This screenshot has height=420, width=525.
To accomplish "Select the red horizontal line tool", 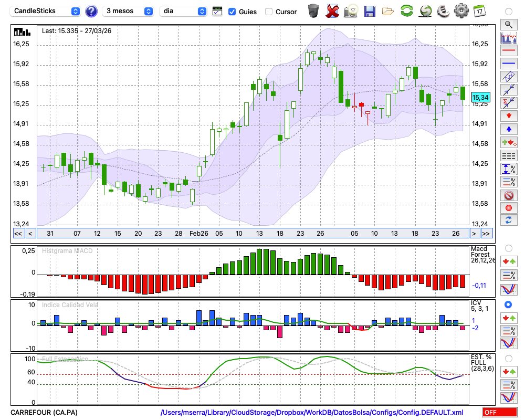I will (x=508, y=50).
